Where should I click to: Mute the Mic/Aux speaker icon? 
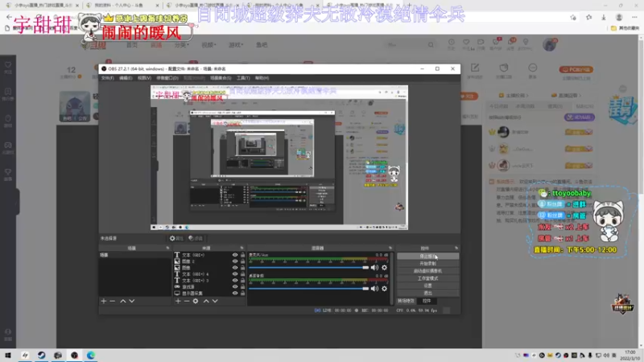point(374,268)
